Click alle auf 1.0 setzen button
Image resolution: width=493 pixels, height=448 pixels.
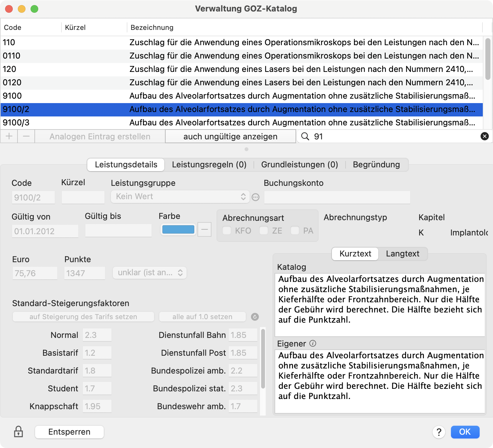(203, 317)
